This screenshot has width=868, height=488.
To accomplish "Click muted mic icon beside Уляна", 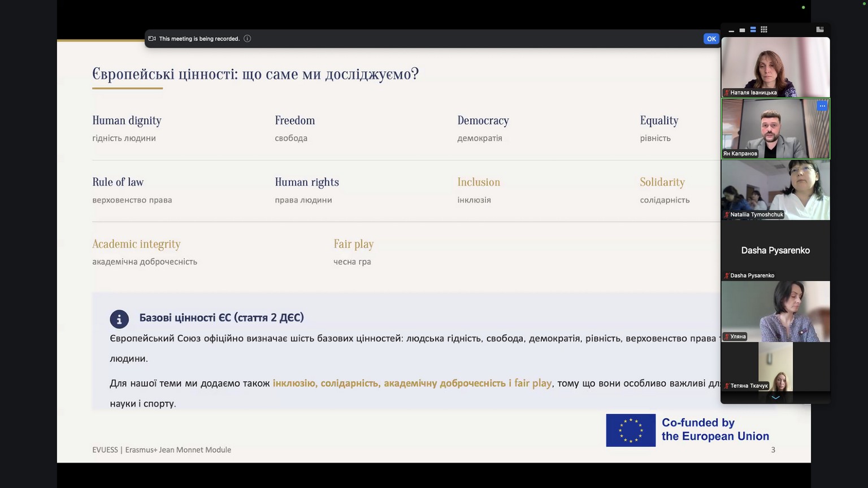I will tap(727, 337).
